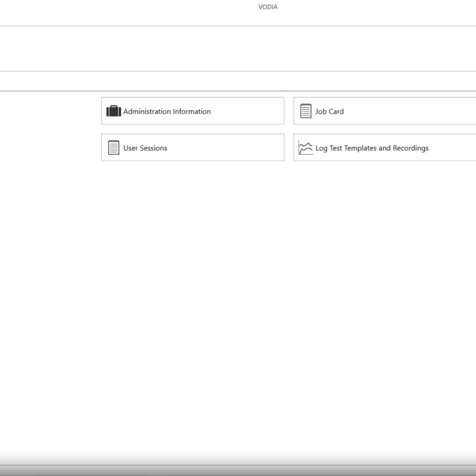Click the gray status bar at the bottom
476x476 pixels.
coord(238,470)
